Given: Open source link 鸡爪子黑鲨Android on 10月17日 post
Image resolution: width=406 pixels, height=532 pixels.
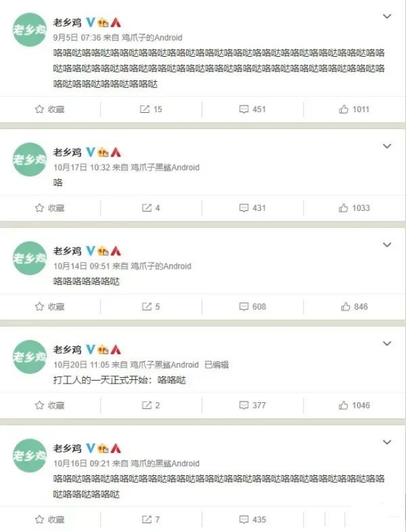Looking at the screenshot, I should (165, 167).
